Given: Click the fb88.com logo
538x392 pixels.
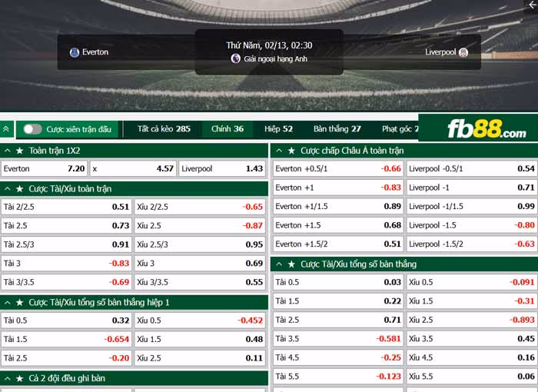Looking at the screenshot, I should 487,129.
